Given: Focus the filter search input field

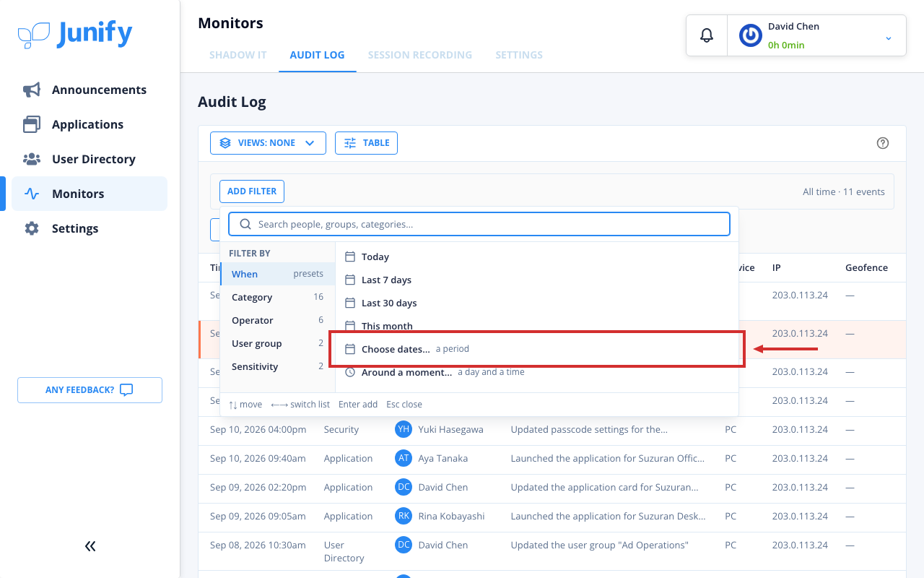Looking at the screenshot, I should coord(479,224).
